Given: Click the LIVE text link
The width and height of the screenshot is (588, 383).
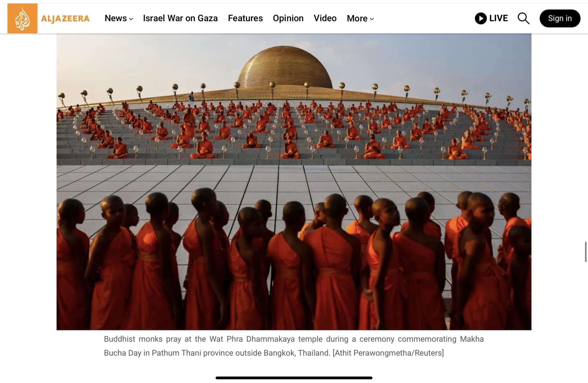Looking at the screenshot, I should click(x=498, y=18).
